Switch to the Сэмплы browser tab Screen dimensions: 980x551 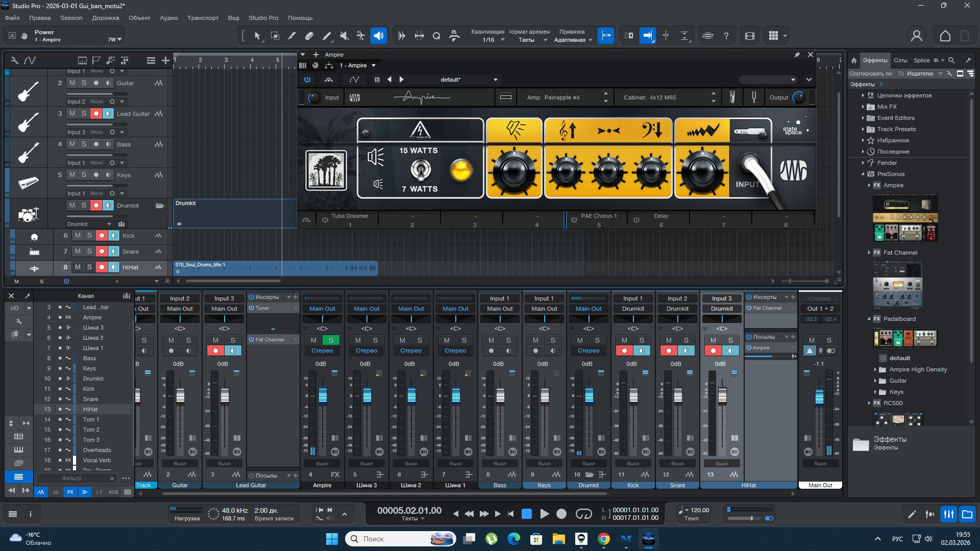pyautogui.click(x=900, y=60)
